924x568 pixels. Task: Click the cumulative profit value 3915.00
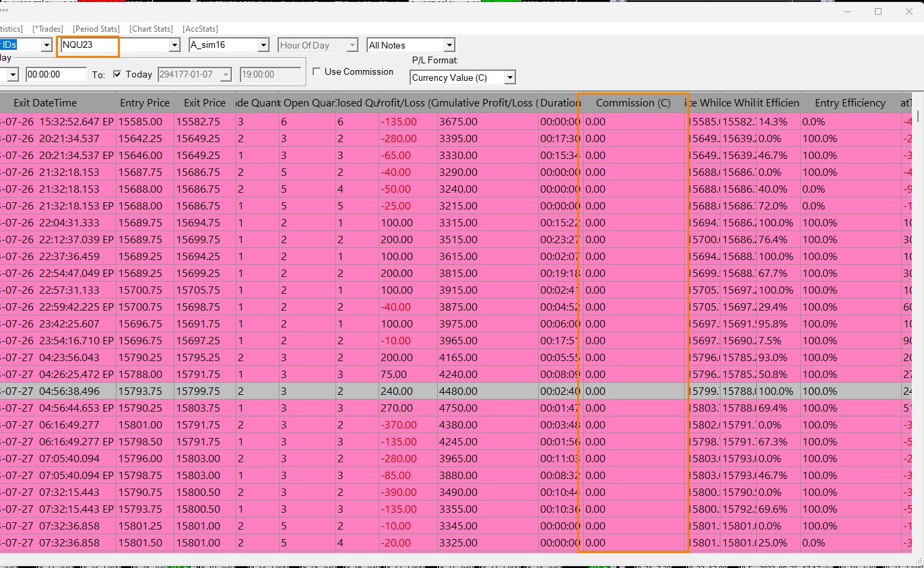click(x=458, y=290)
